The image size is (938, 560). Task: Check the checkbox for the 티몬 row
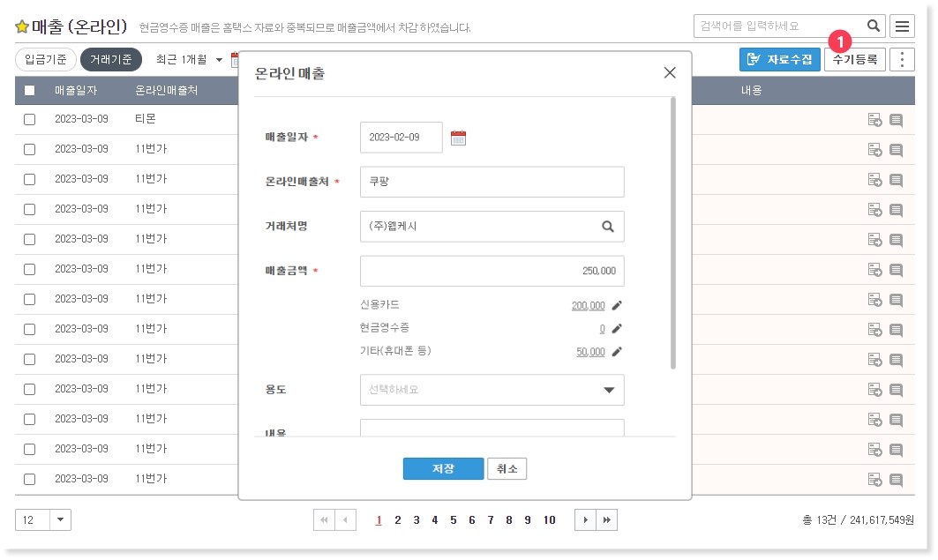(x=30, y=119)
